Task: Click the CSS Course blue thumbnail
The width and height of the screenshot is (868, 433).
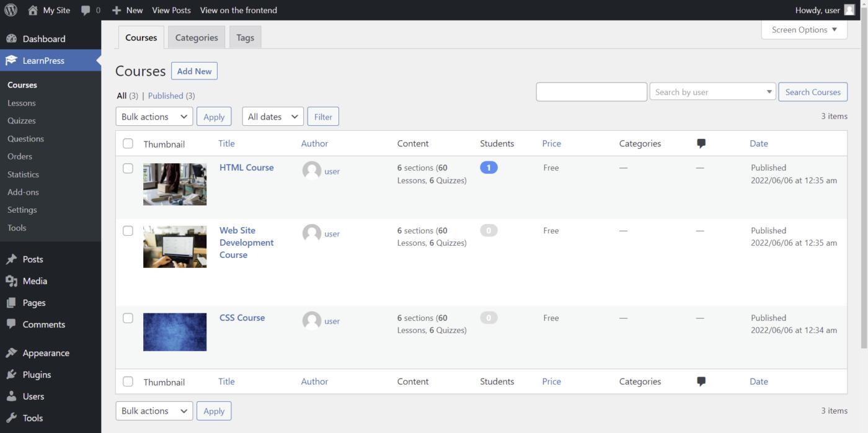Action: [175, 332]
